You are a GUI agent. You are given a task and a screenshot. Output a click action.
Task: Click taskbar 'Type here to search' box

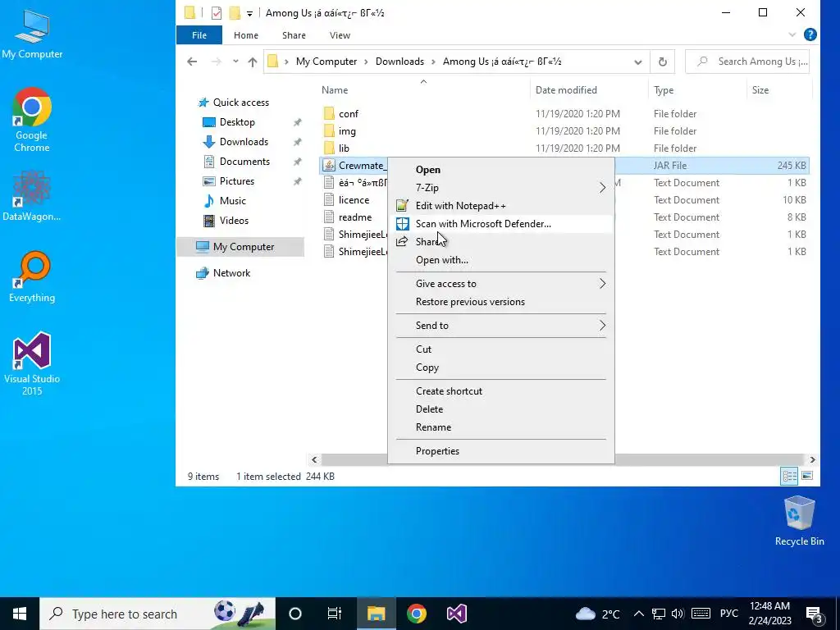pyautogui.click(x=157, y=614)
